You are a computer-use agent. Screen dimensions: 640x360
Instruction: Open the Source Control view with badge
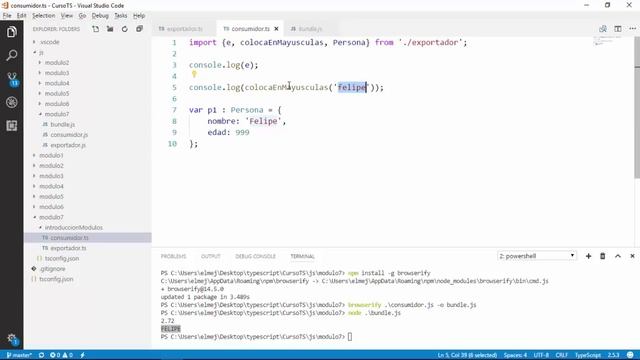tap(12, 79)
